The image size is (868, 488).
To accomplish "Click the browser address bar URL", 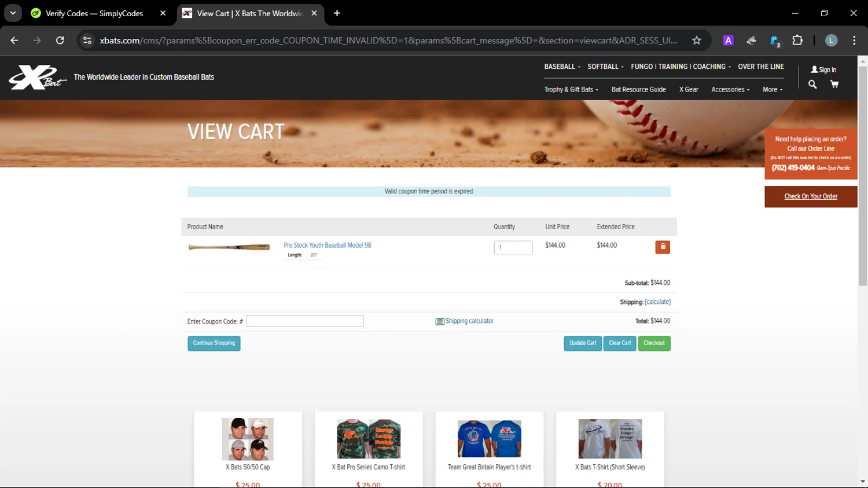I will click(x=388, y=41).
